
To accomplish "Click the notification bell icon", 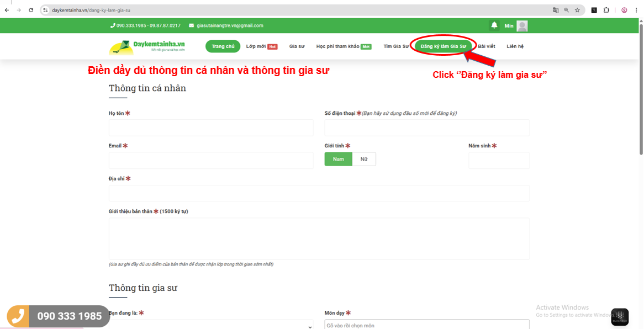I will [494, 25].
